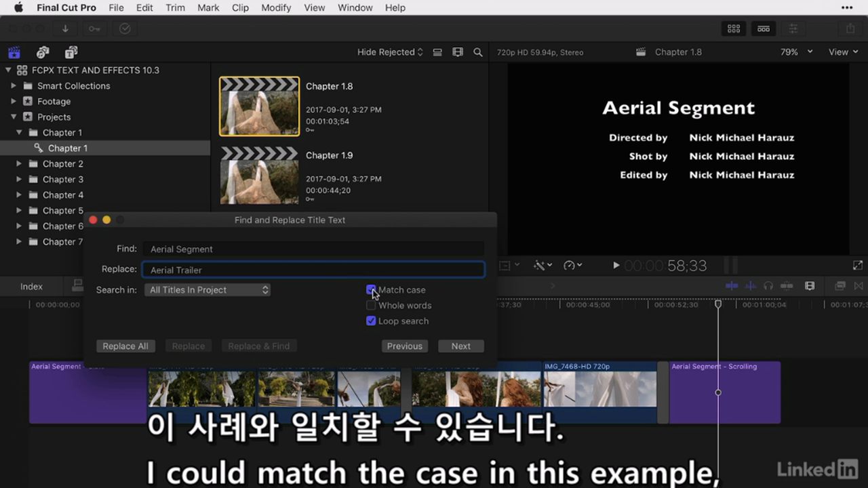Click the Chapter 1.8 clapperboard icon in viewer
This screenshot has width=868, height=488.
point(640,52)
